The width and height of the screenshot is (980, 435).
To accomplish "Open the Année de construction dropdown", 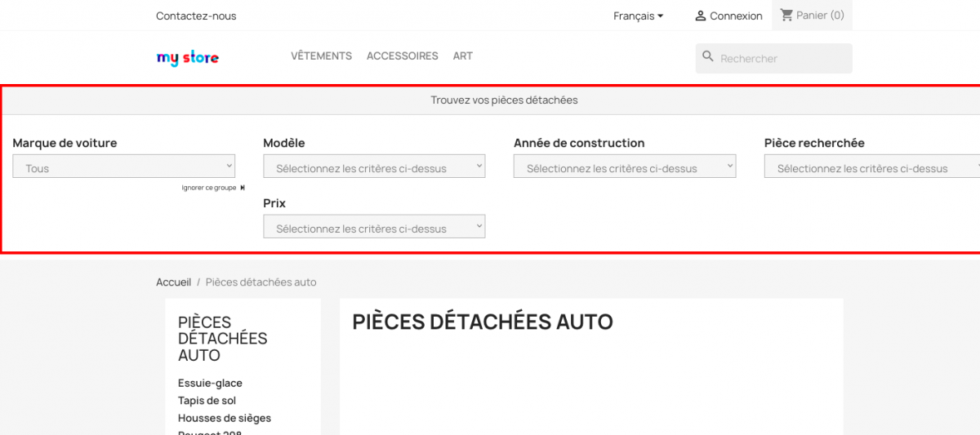I will click(x=625, y=166).
